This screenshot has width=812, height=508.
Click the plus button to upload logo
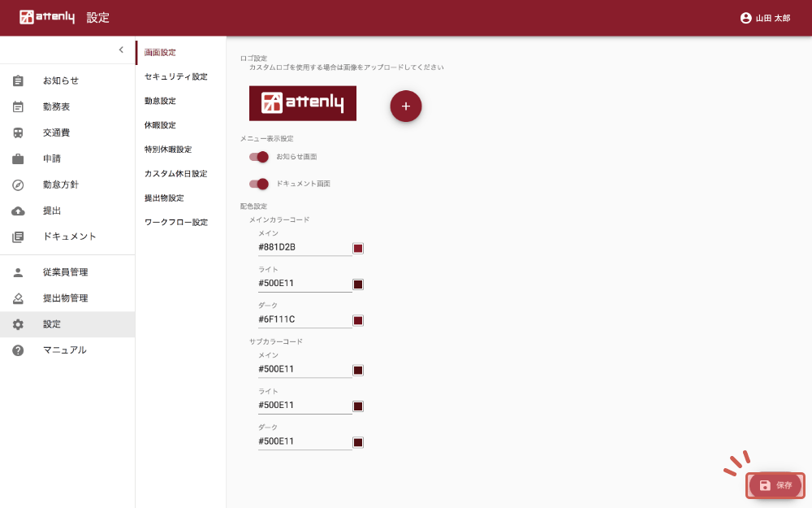point(406,106)
